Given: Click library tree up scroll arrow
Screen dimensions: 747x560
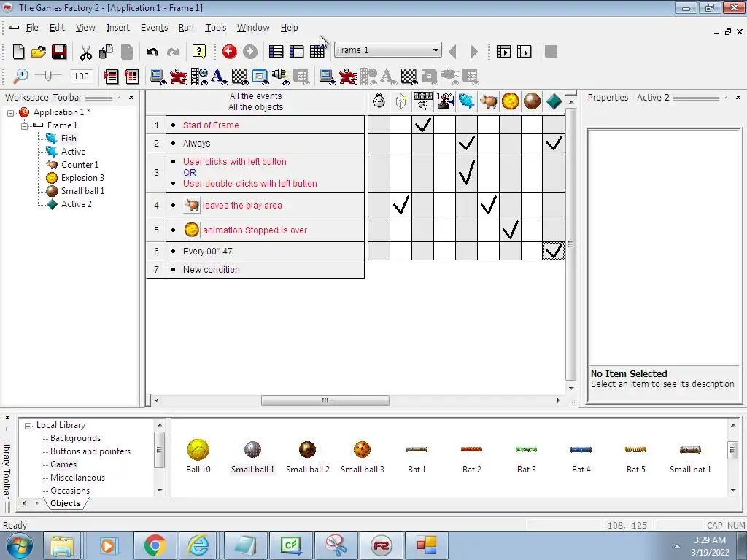Looking at the screenshot, I should click(x=160, y=425).
